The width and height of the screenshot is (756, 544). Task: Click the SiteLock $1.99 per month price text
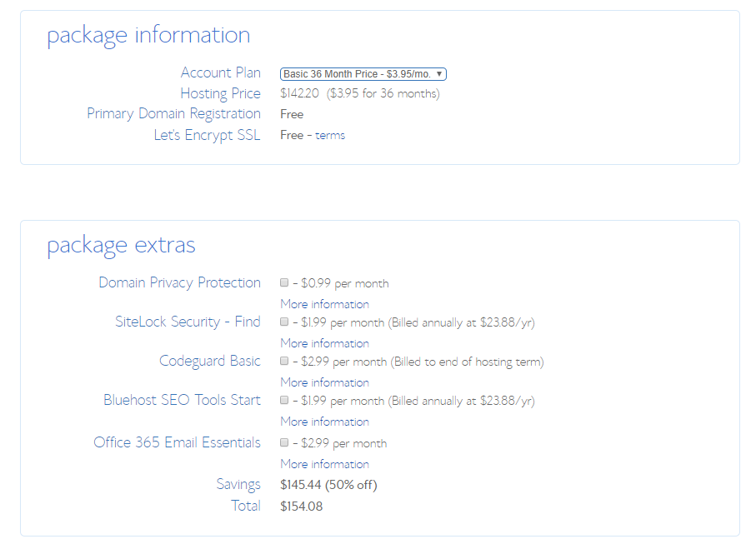(343, 322)
